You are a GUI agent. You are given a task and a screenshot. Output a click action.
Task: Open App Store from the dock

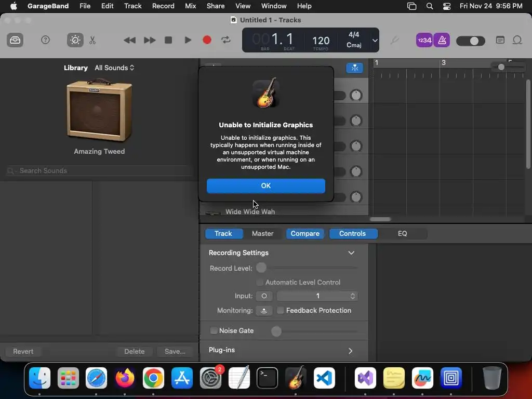tap(182, 378)
